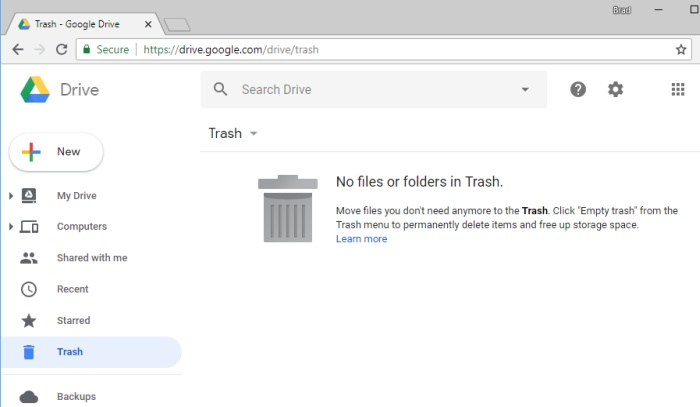Click the New button
700x407 pixels.
tap(56, 152)
